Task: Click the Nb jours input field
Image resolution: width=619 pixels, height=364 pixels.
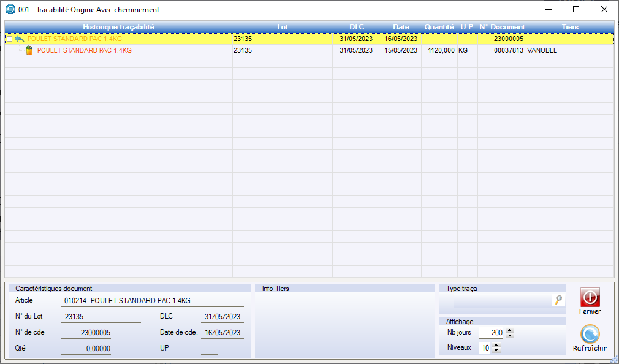Action: point(492,333)
